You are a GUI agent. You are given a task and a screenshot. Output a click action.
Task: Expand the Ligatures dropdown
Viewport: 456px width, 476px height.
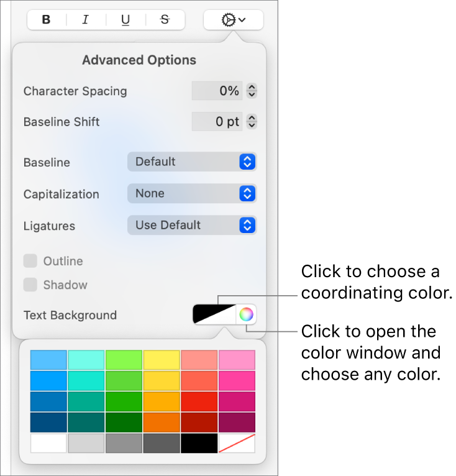(x=192, y=226)
